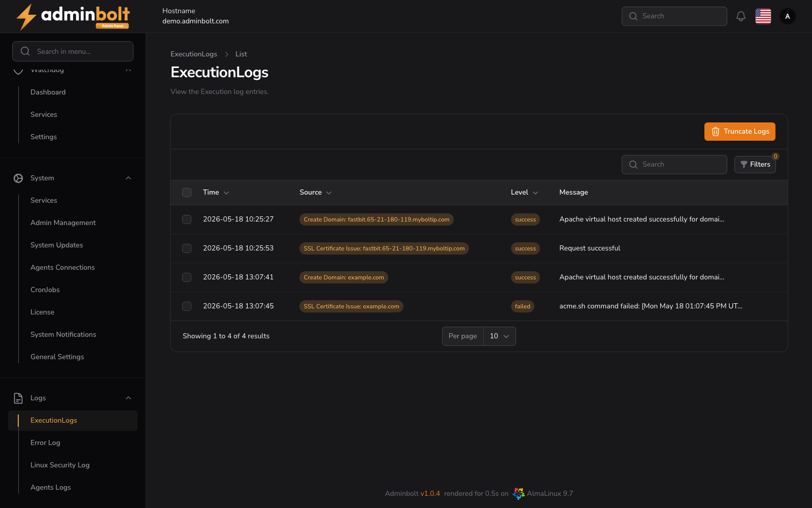Click SSL Certificate Issue fastbit source badge

pyautogui.click(x=384, y=249)
